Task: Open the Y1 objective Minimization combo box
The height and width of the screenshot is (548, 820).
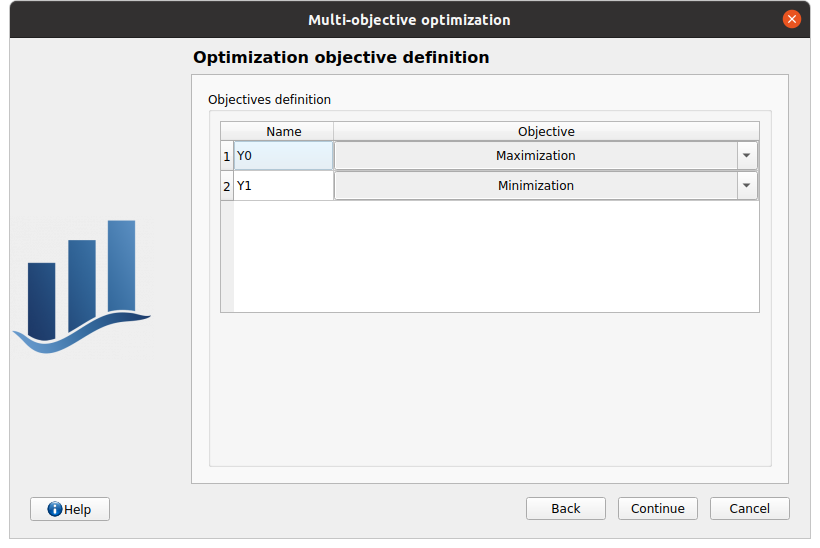Action: coord(535,186)
